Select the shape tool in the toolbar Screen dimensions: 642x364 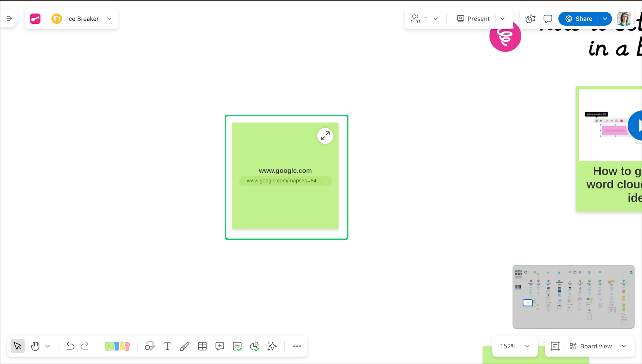150,346
